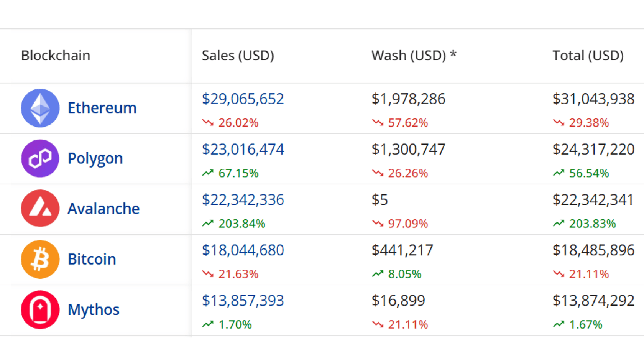Click Bitcoin sales value $18,044,680

click(243, 250)
